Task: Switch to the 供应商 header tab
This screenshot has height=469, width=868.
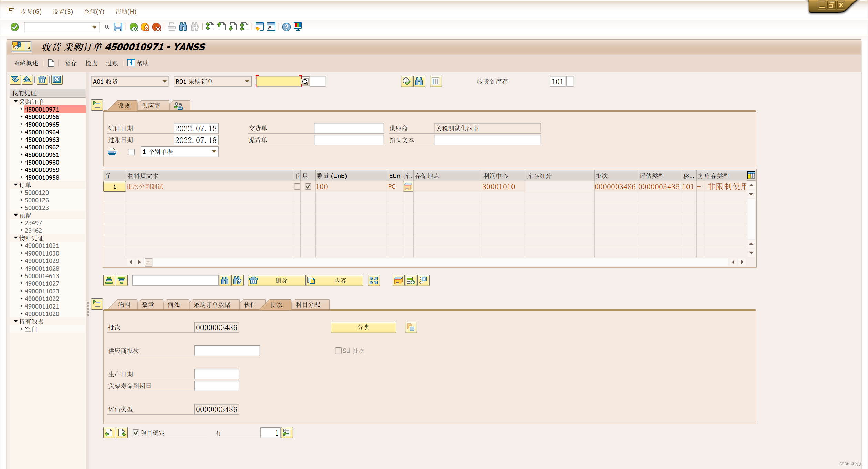Action: click(x=151, y=106)
